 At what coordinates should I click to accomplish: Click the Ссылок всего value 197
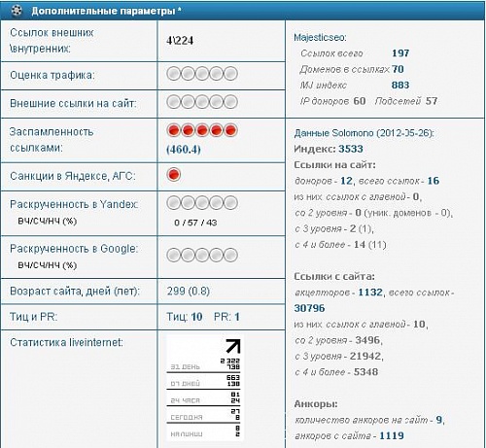(x=400, y=53)
